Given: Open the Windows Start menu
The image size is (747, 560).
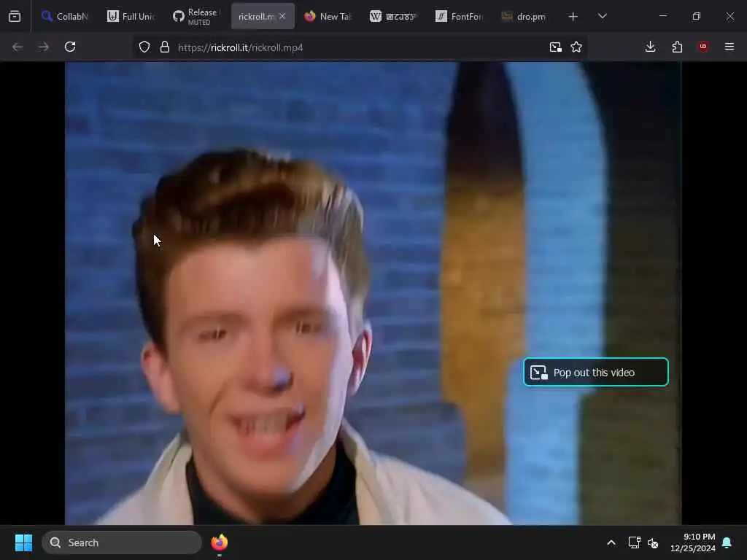Looking at the screenshot, I should click(23, 542).
